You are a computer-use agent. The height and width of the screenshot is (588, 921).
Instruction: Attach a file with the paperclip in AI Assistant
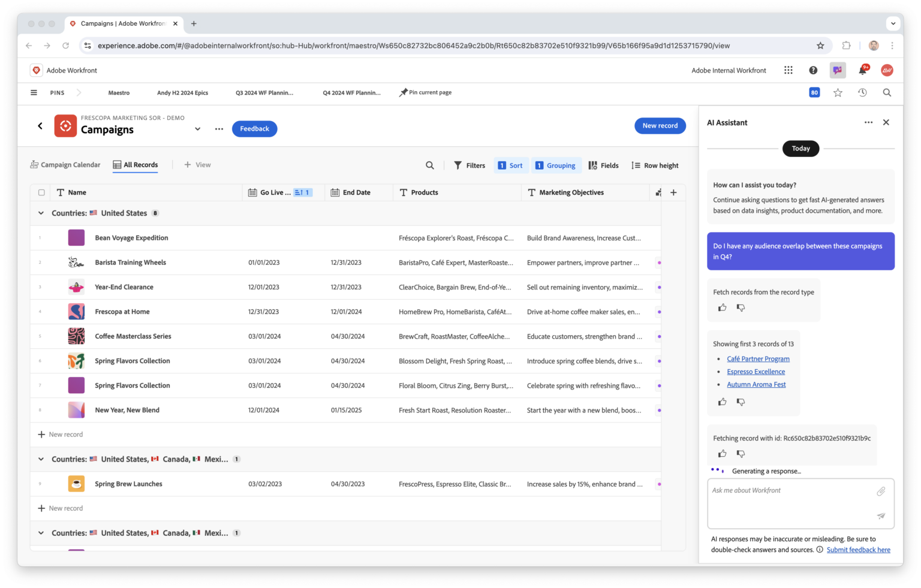pos(881,491)
